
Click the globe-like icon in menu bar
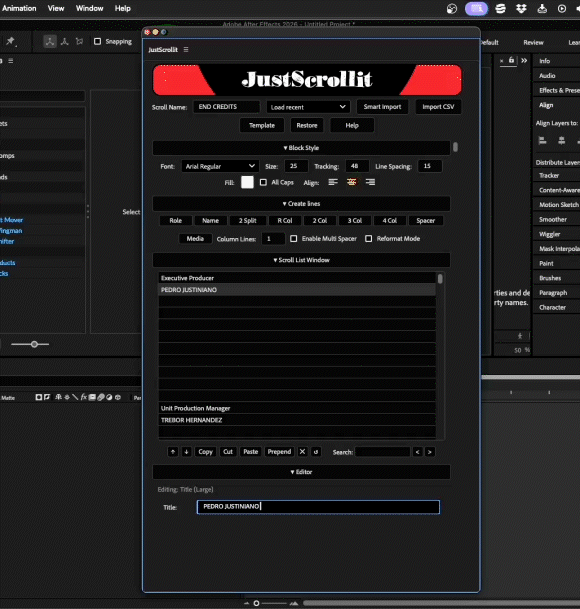tap(452, 9)
